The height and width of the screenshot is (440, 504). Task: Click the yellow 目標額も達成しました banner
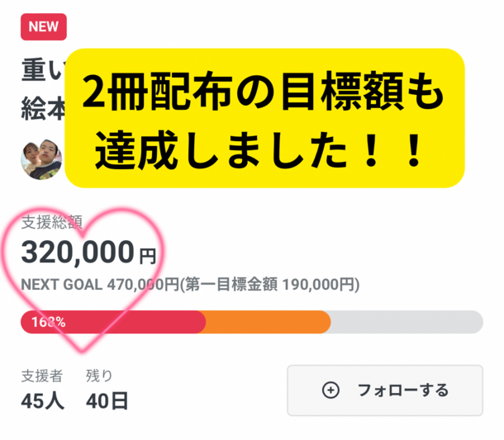264,117
